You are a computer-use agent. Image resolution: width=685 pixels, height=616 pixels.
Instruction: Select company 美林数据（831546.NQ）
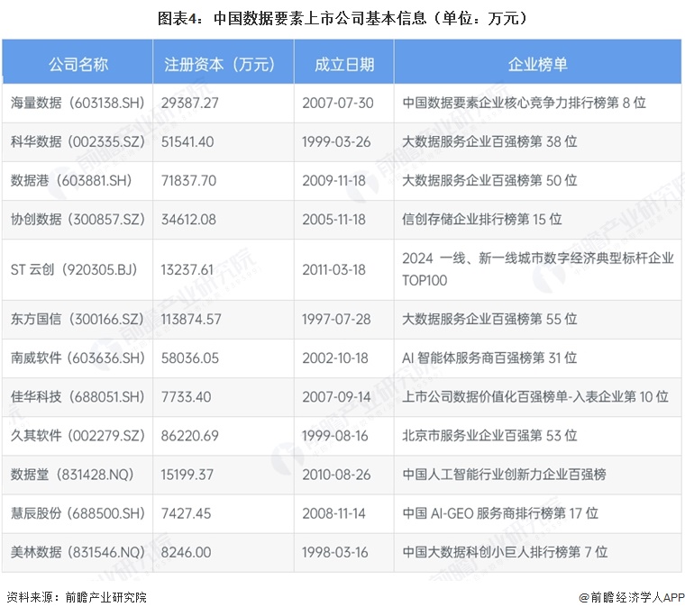point(78,552)
